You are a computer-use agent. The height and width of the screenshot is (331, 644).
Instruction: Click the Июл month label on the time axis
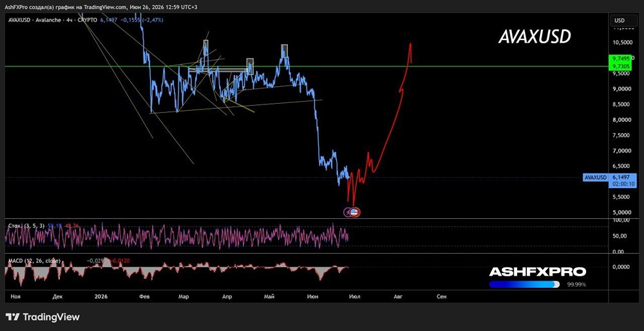pyautogui.click(x=353, y=296)
